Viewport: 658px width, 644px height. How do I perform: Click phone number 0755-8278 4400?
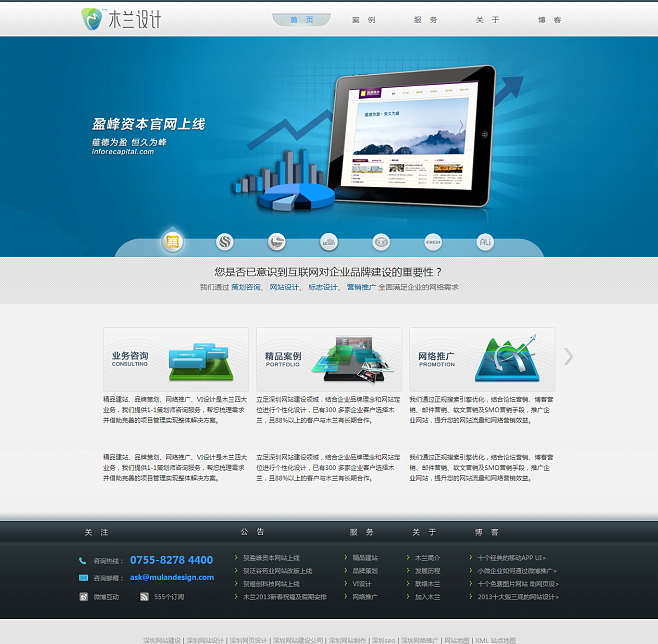tap(171, 560)
